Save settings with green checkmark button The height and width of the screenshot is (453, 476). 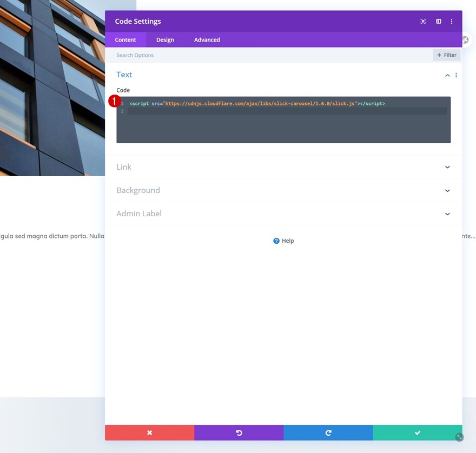point(418,432)
